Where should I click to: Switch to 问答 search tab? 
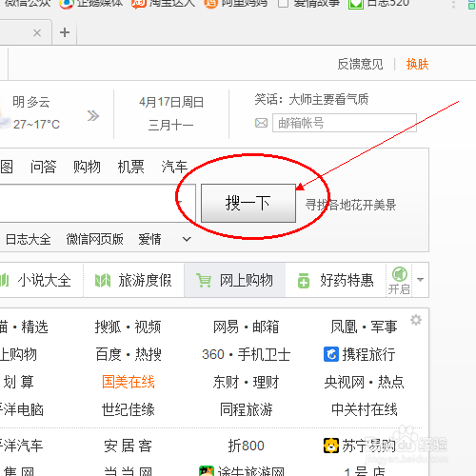[44, 167]
